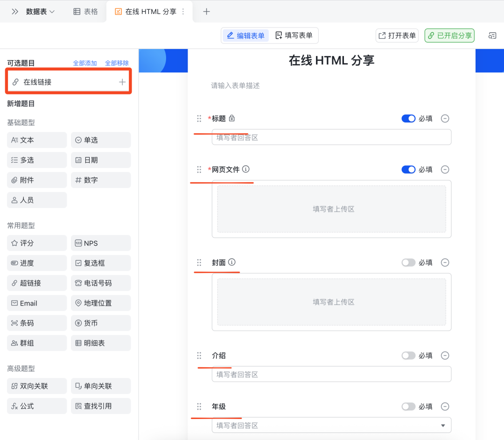Open the 在线 HTML 分享 tab options menu
This screenshot has width=504, height=440.
pos(184,11)
